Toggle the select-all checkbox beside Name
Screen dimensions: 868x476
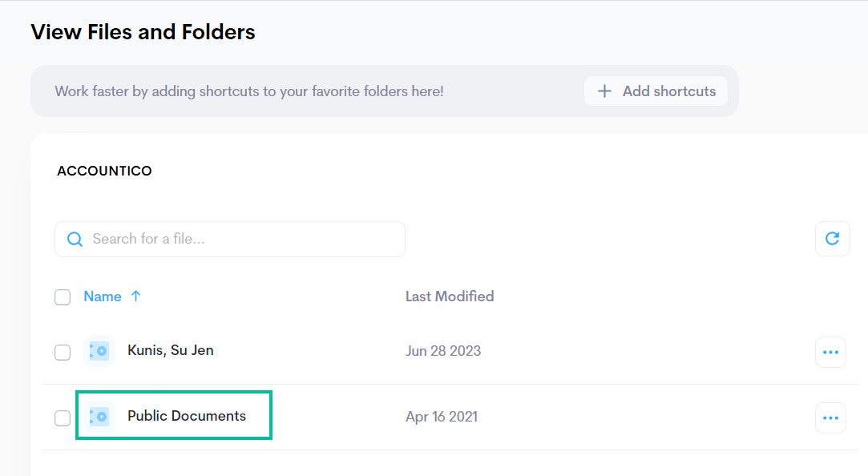tap(63, 297)
